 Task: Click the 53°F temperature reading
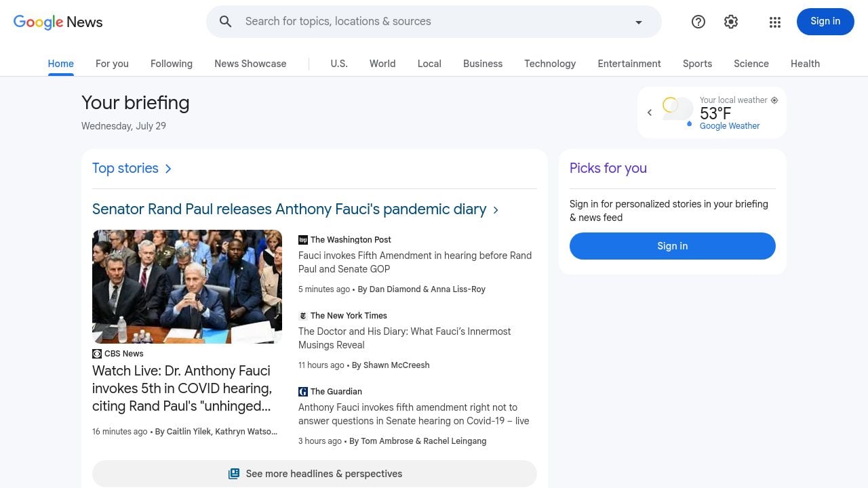(715, 113)
